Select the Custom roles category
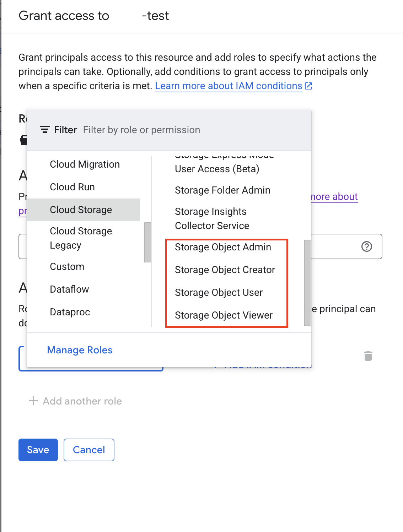Screen dimensions: 403x532 point(67,267)
